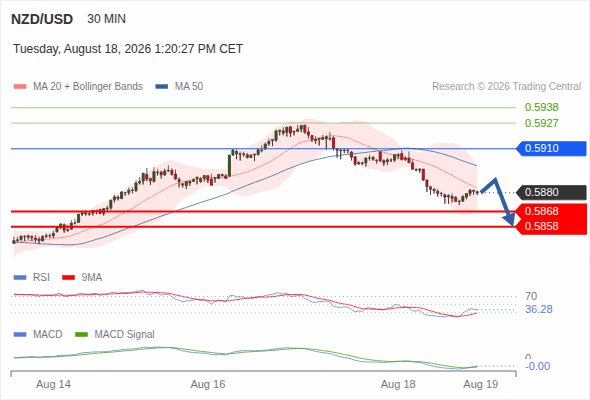The height and width of the screenshot is (400, 590).
Task: Click the Tuesday, August 18, 2026 timestamp
Action: click(x=128, y=49)
